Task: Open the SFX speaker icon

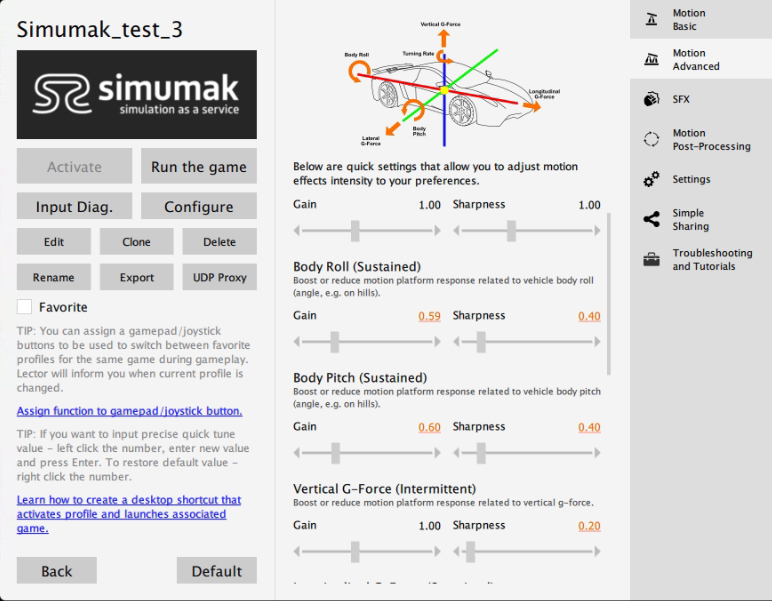Action: pyautogui.click(x=652, y=99)
